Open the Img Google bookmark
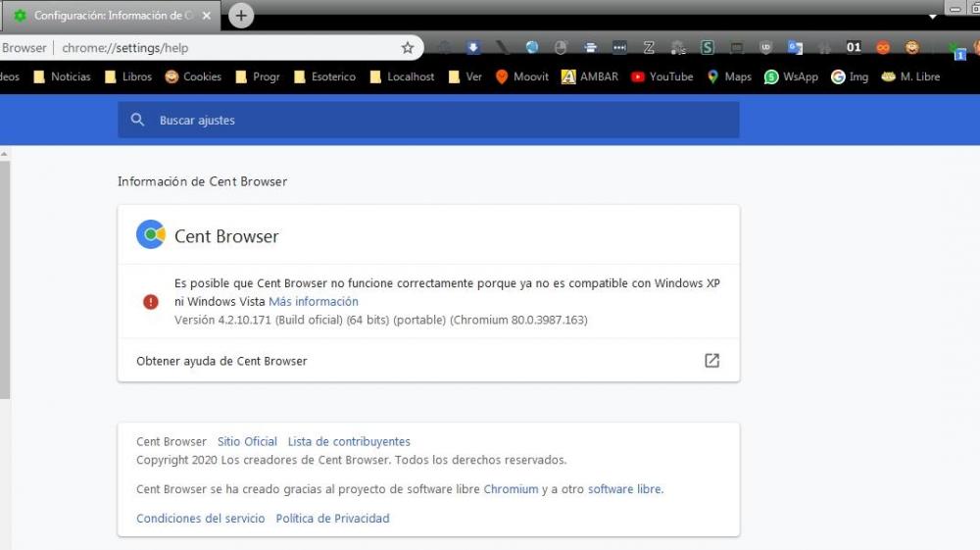The width and height of the screenshot is (980, 550). tap(850, 76)
